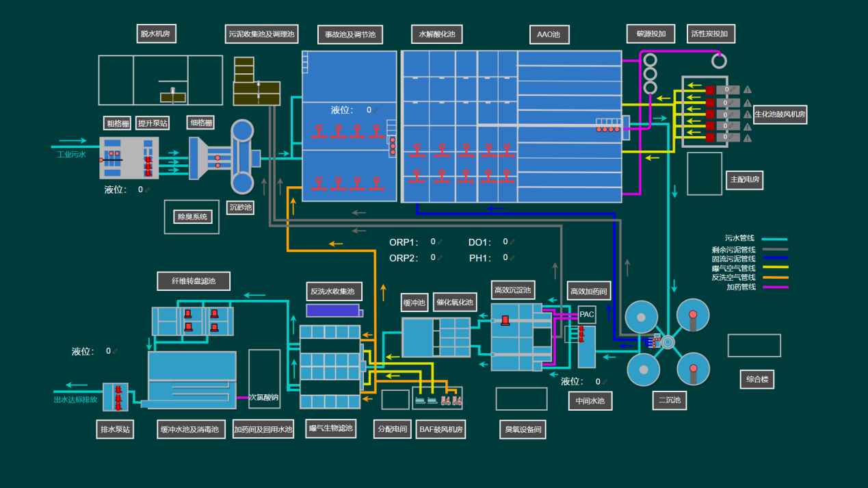Open the 脱水机房 panel
Screen dimensions: 868x488
pyautogui.click(x=155, y=34)
